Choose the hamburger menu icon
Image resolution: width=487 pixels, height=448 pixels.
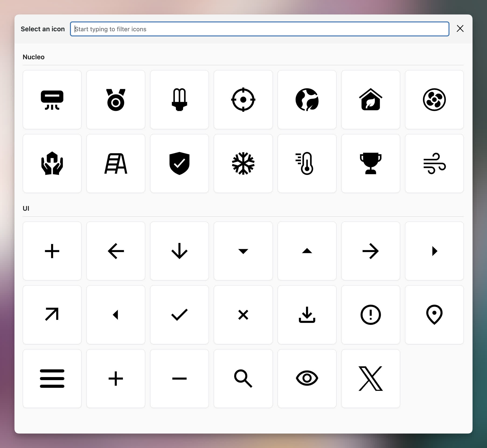[52, 378]
